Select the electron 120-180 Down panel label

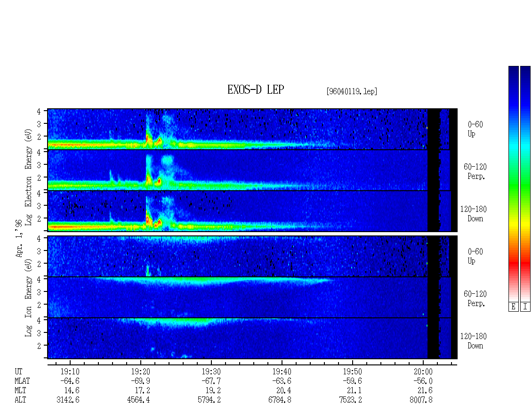473,214
